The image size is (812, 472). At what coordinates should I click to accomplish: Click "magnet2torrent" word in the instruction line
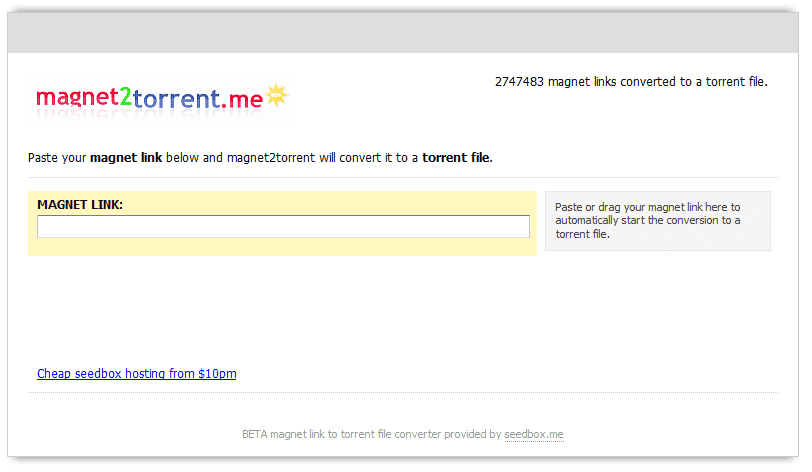[271, 158]
